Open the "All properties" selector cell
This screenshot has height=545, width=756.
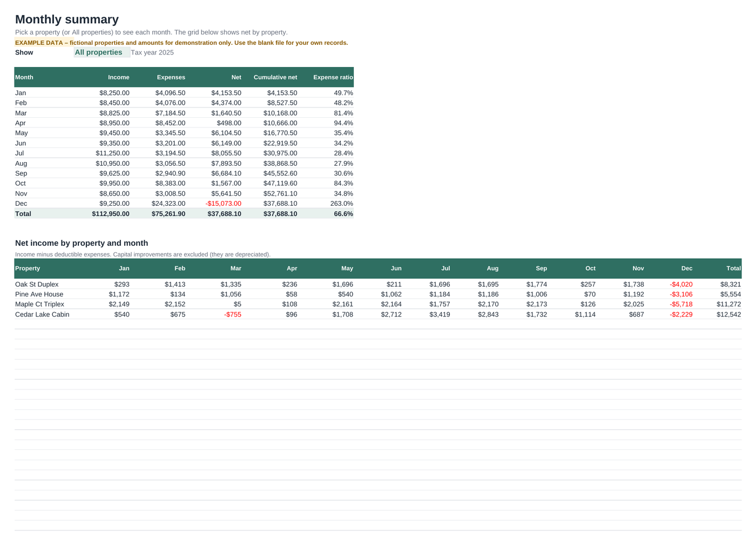(102, 52)
